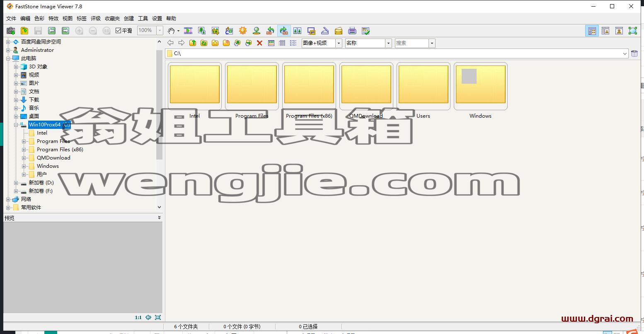This screenshot has height=334, width=644.
Task: Click the green next image arrow
Action: 65,31
